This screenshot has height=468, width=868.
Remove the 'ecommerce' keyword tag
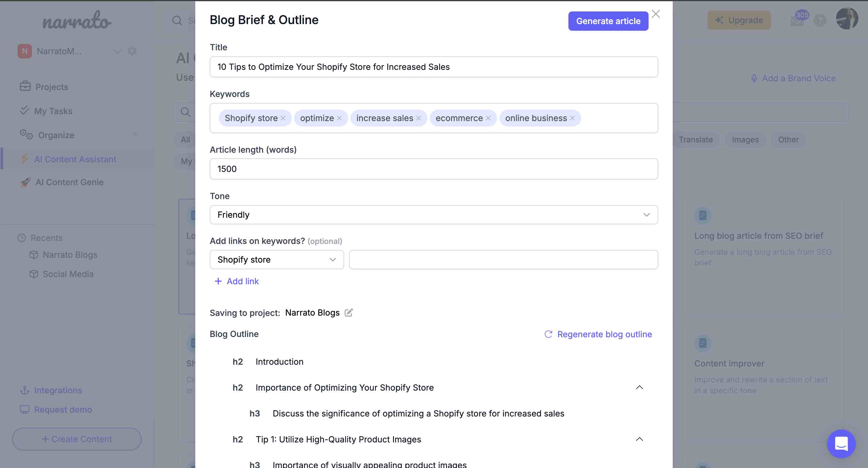[x=488, y=118]
